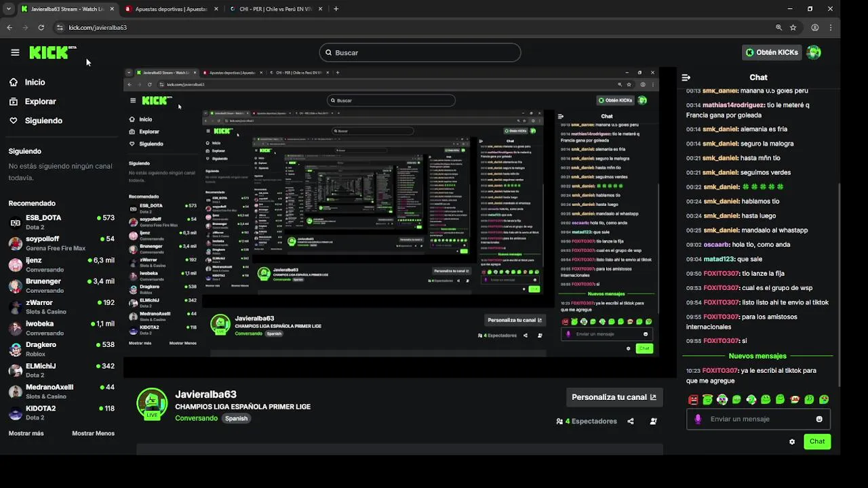
Task: Click the chat panel scrollbar
Action: click(840, 285)
